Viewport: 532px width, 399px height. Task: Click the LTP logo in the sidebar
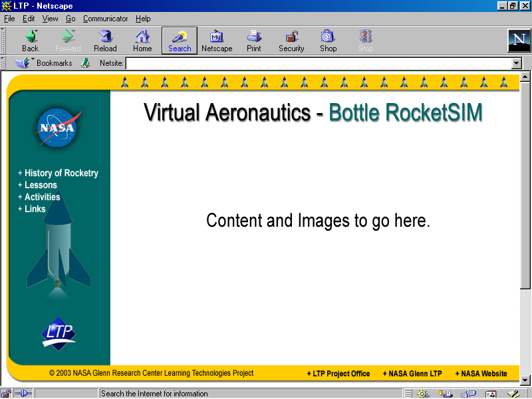[x=59, y=333]
